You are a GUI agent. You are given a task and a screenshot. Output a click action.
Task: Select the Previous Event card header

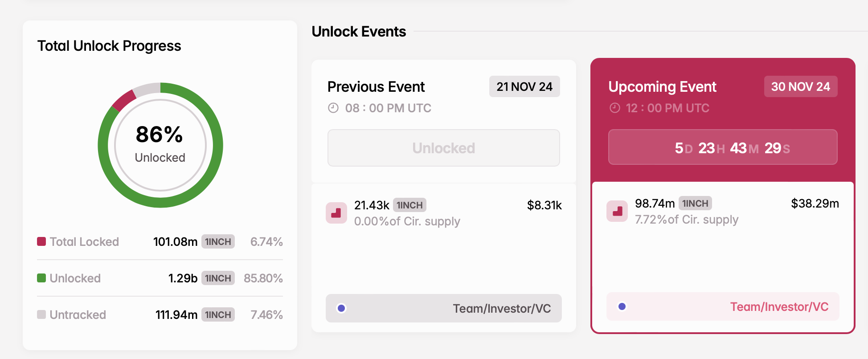(376, 87)
